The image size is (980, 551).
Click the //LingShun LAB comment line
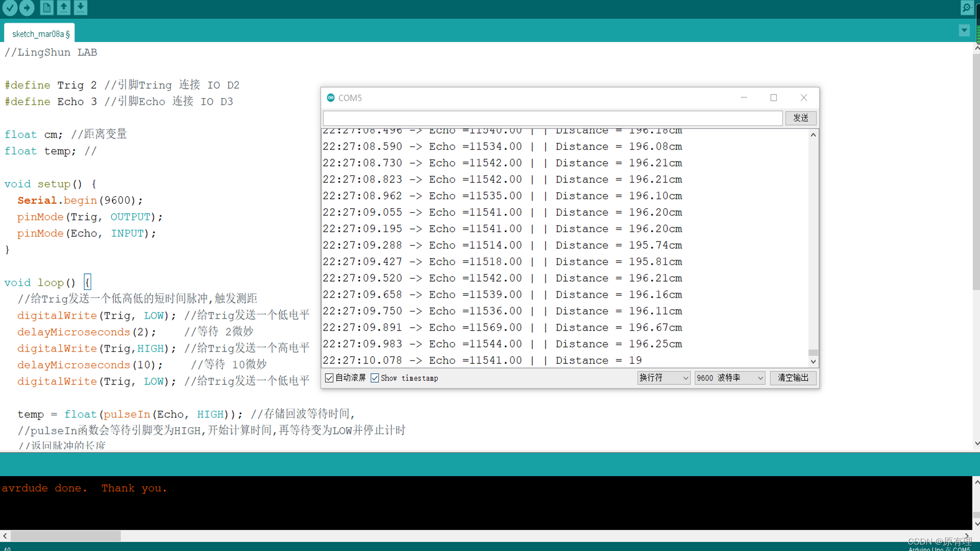[x=51, y=52]
